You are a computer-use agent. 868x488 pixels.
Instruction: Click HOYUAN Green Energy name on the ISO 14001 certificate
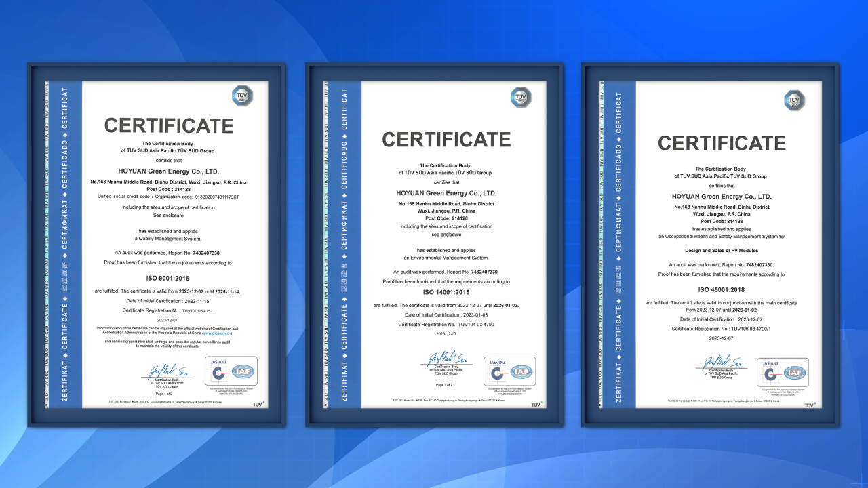pos(446,193)
